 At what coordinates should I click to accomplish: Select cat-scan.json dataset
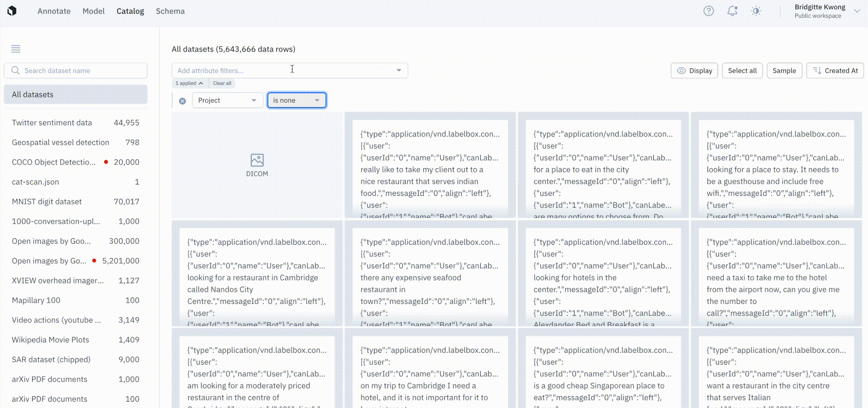(x=75, y=182)
